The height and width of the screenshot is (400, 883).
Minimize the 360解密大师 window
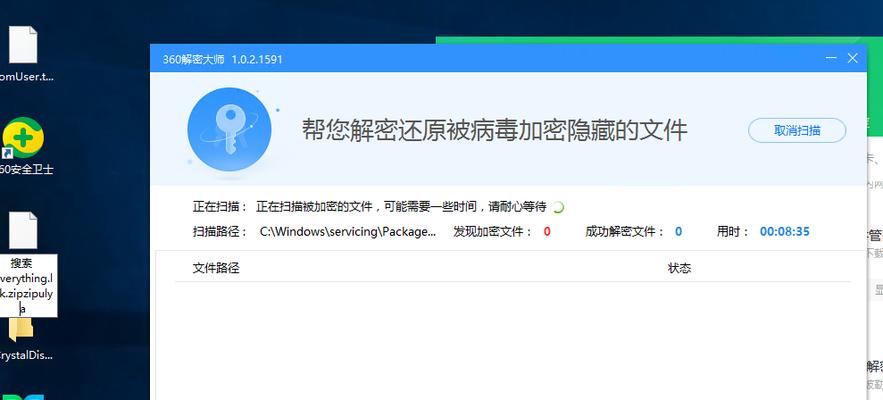pyautogui.click(x=831, y=59)
